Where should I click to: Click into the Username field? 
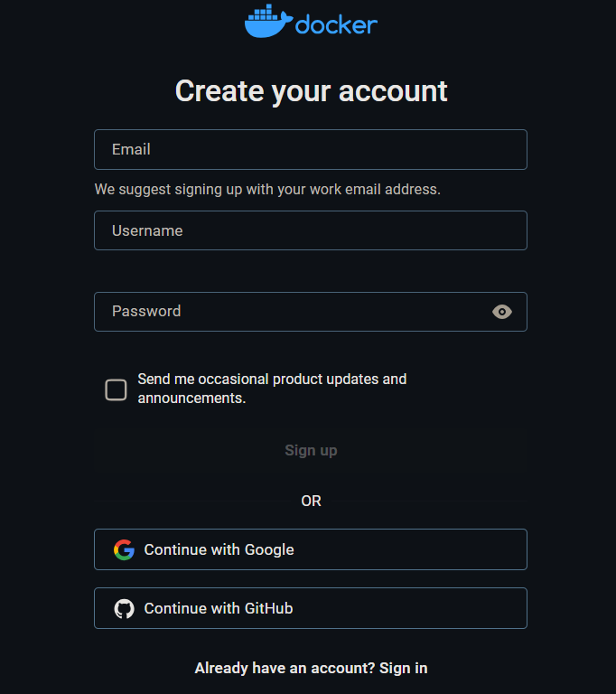[310, 230]
